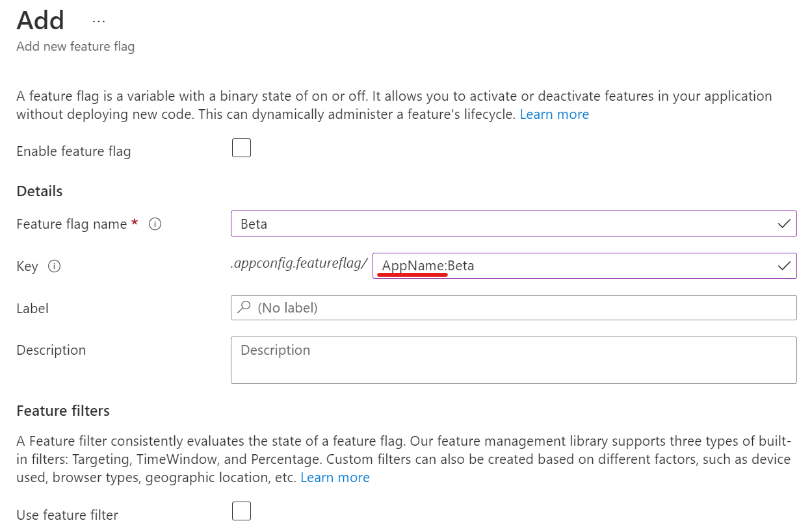This screenshot has width=812, height=523.
Task: Open Learn more about feature flags
Action: point(554,114)
